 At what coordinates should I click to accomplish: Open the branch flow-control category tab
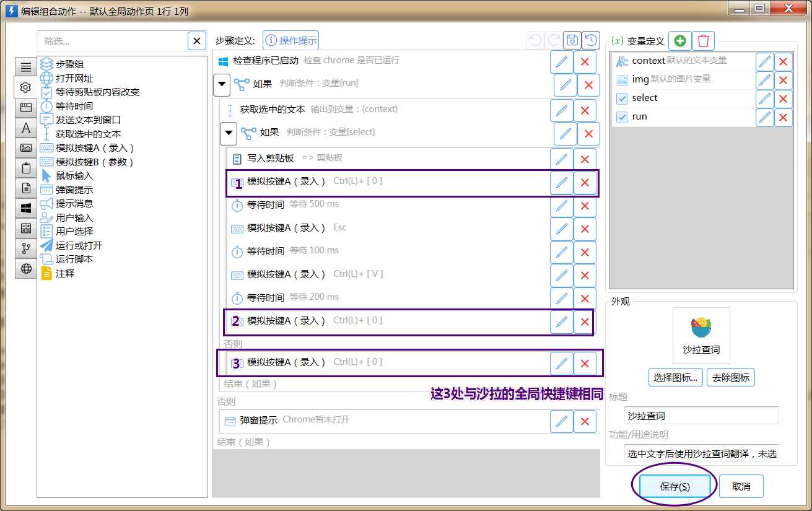[25, 248]
